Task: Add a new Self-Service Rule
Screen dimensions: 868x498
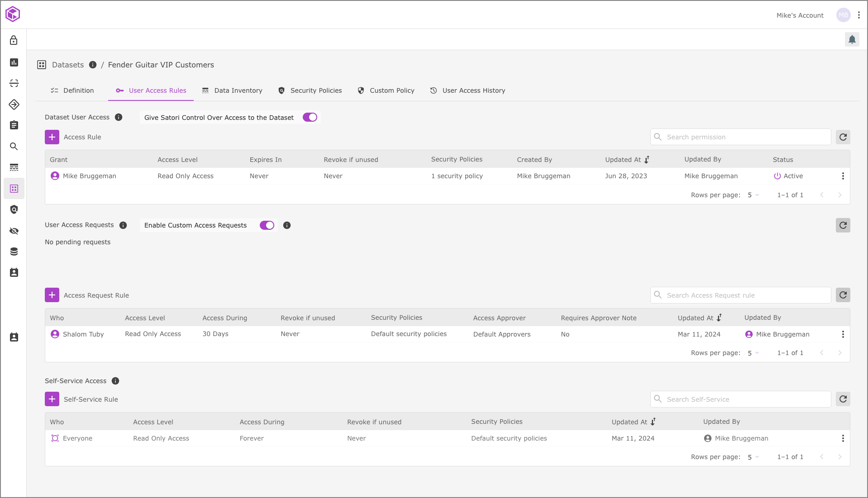Action: point(52,399)
